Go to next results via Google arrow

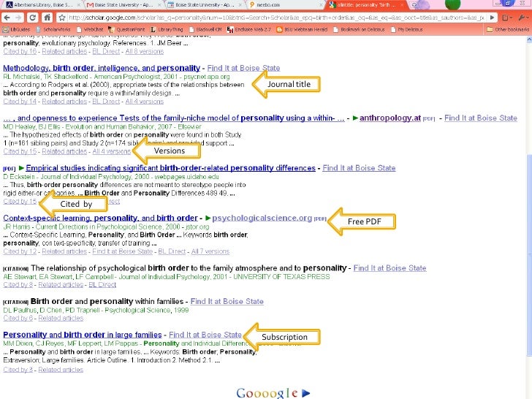coord(306,393)
